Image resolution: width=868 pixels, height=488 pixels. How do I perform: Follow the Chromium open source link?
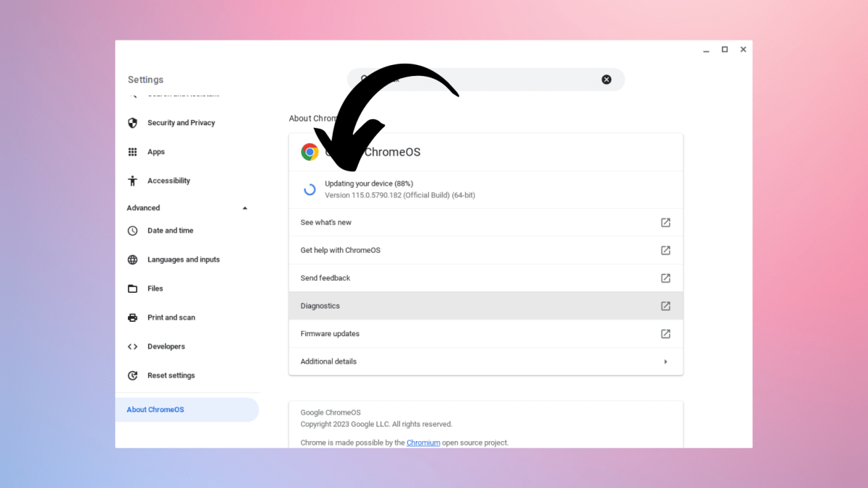[423, 442]
